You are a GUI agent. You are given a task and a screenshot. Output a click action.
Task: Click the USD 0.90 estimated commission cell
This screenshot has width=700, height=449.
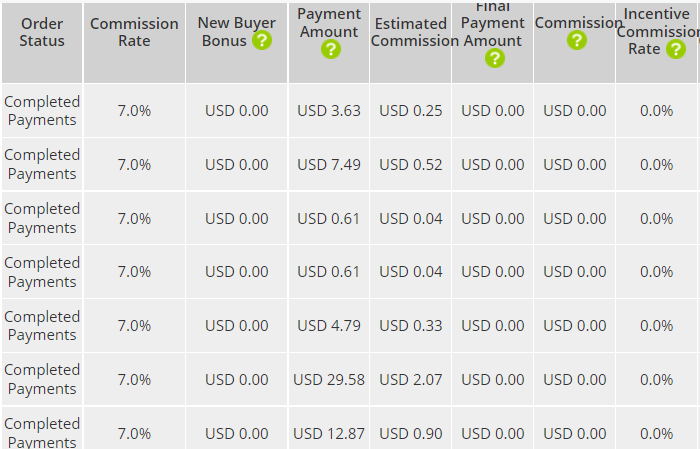pos(410,434)
